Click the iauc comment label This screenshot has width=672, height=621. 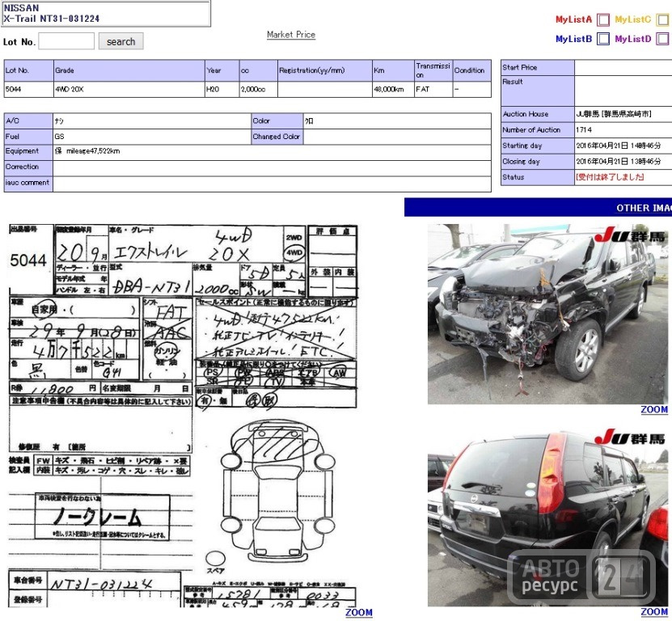click(28, 184)
